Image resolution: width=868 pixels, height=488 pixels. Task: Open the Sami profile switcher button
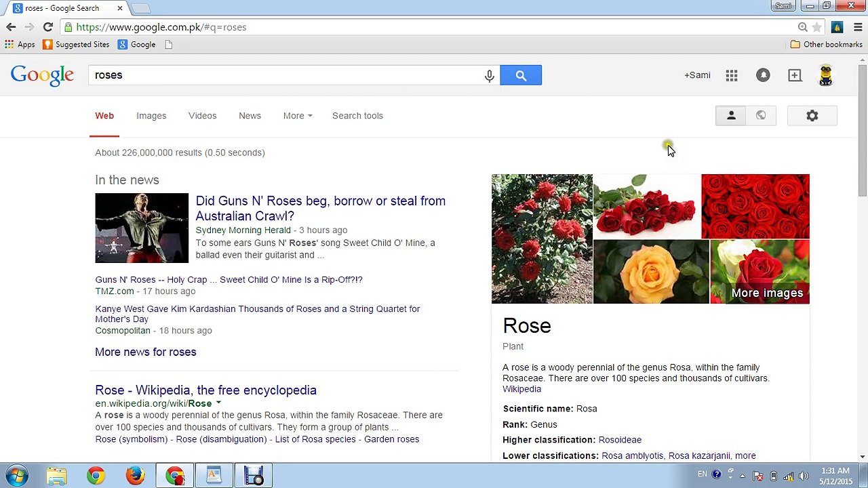(x=783, y=5)
